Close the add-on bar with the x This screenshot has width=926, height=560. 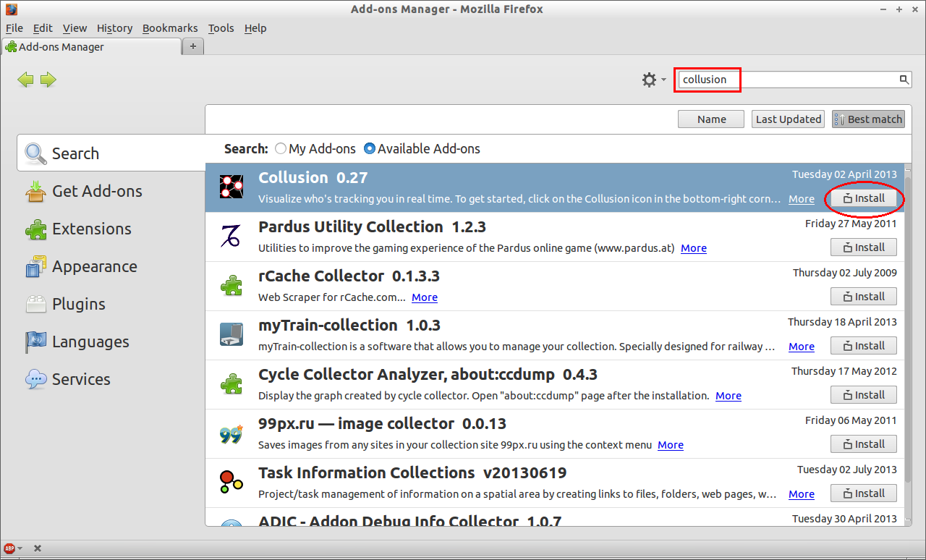[38, 548]
